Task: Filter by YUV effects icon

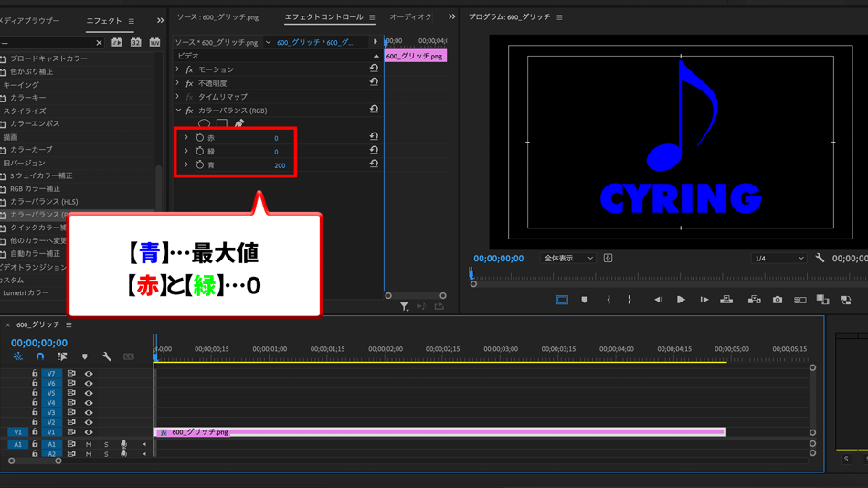Action: pos(154,42)
